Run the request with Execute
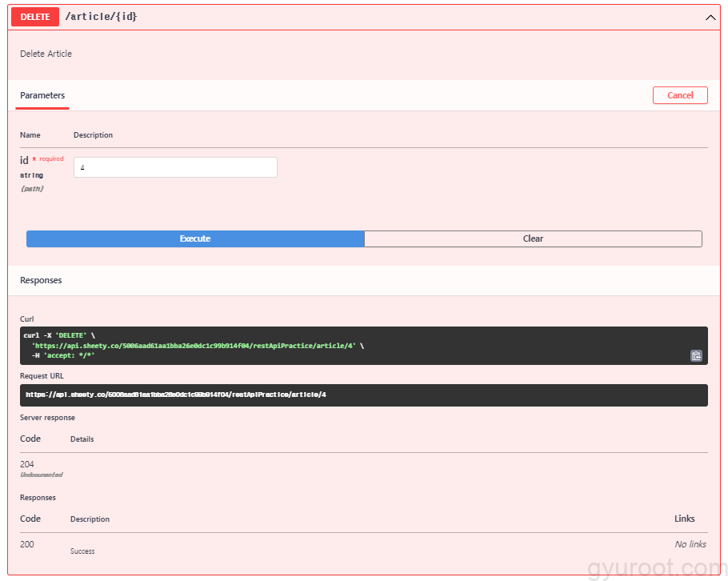The width and height of the screenshot is (728, 581). pyautogui.click(x=195, y=238)
